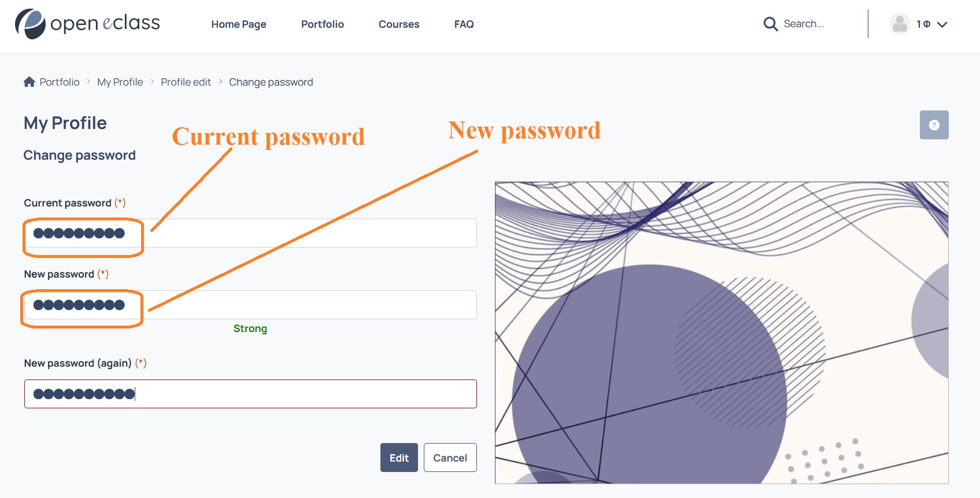Screen dimensions: 980x498
Task: Click the search magnifier icon
Action: pyautogui.click(x=770, y=24)
